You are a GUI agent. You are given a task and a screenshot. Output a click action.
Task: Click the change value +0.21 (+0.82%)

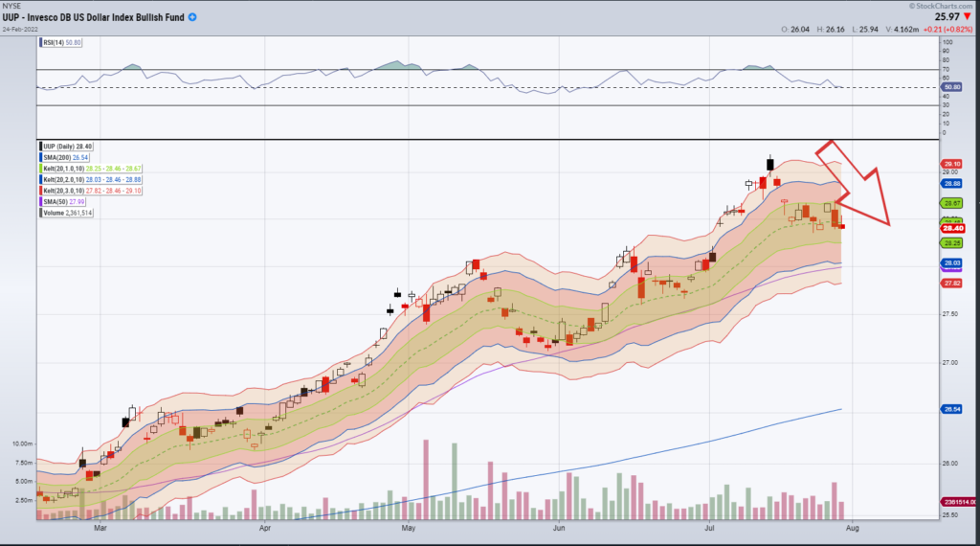[x=948, y=30]
